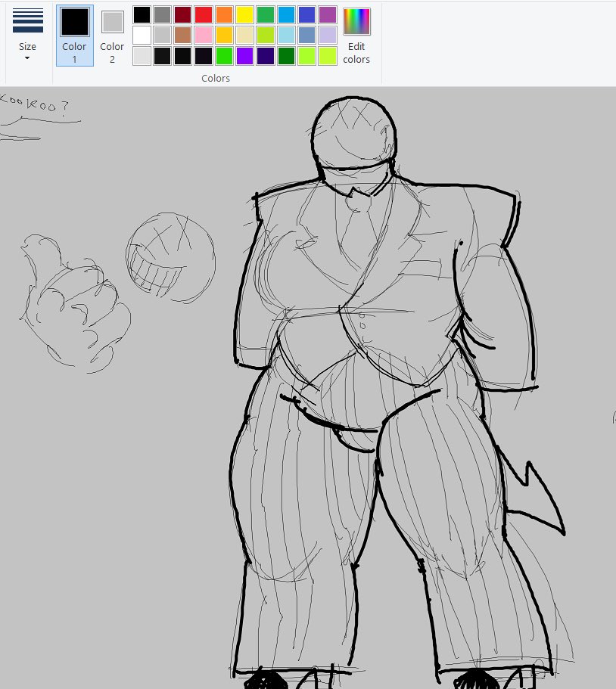Pick the turquoise blue top-row swatch

tap(286, 14)
